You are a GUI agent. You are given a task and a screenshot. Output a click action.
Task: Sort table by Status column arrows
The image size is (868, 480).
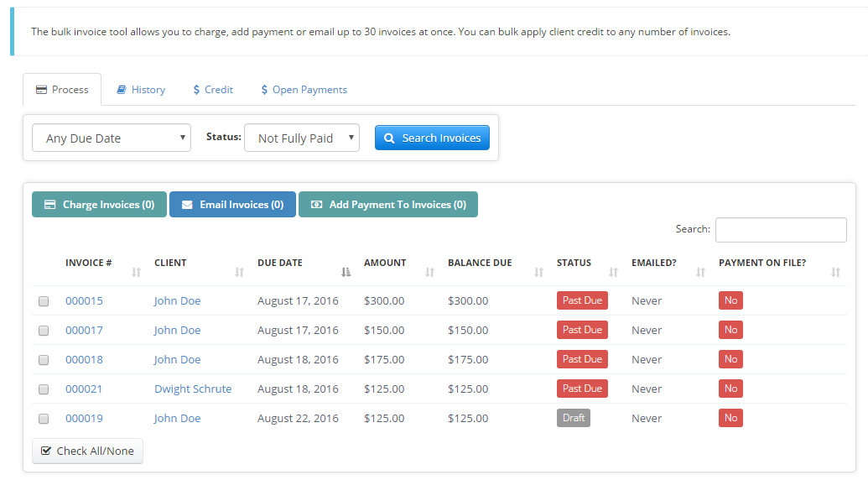pyautogui.click(x=613, y=272)
